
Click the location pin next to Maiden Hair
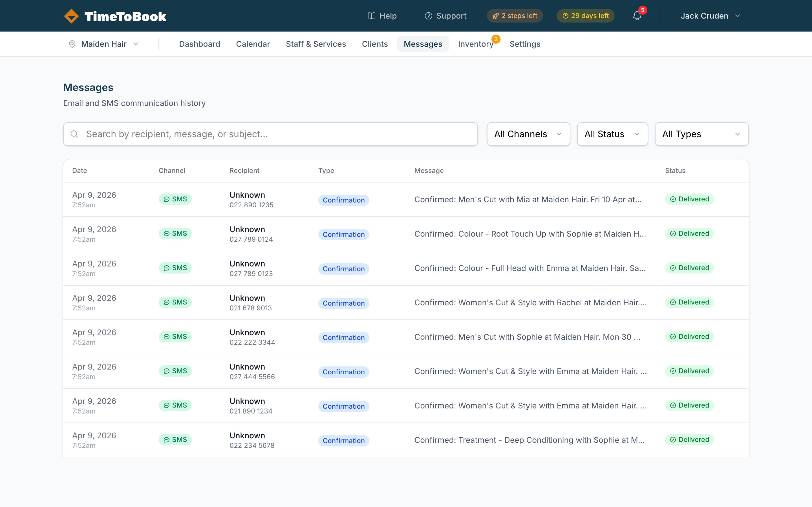tap(72, 44)
